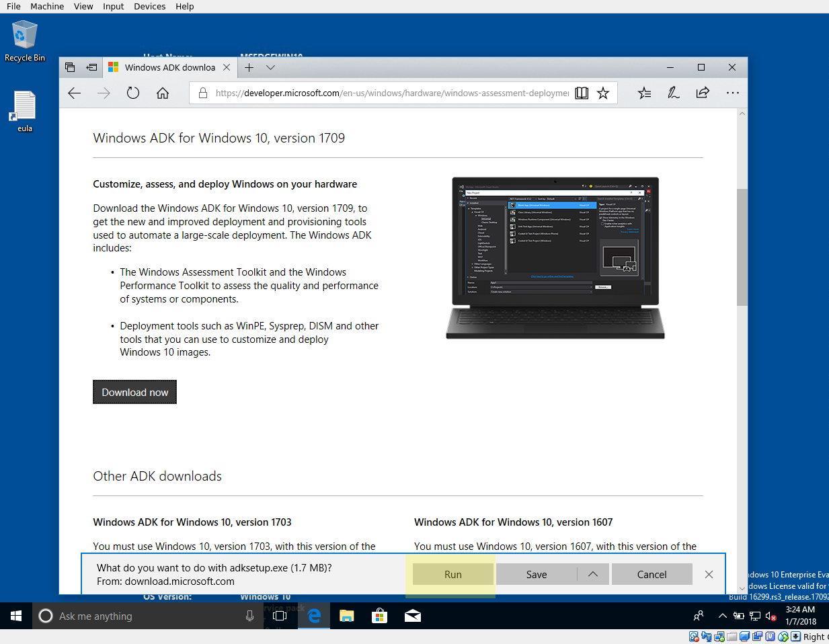Screen dimensions: 829x644
Task: Dismiss the download notification bar
Action: (x=709, y=574)
